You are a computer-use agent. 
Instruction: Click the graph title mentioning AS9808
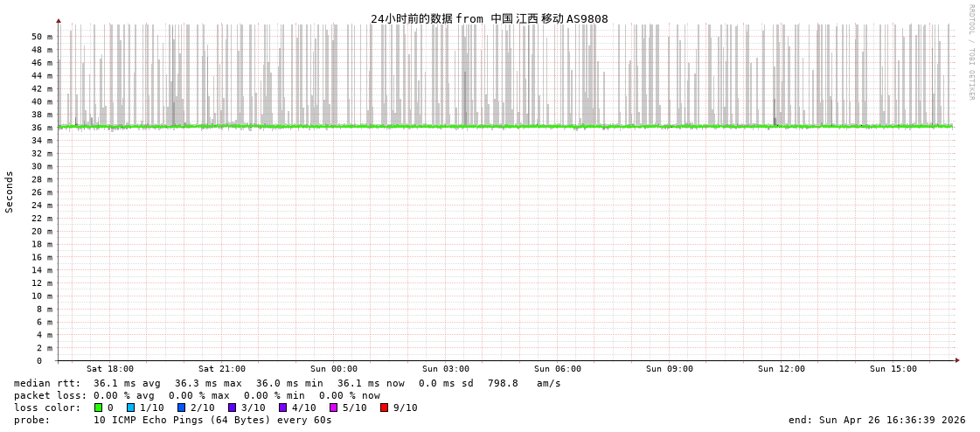click(x=489, y=18)
